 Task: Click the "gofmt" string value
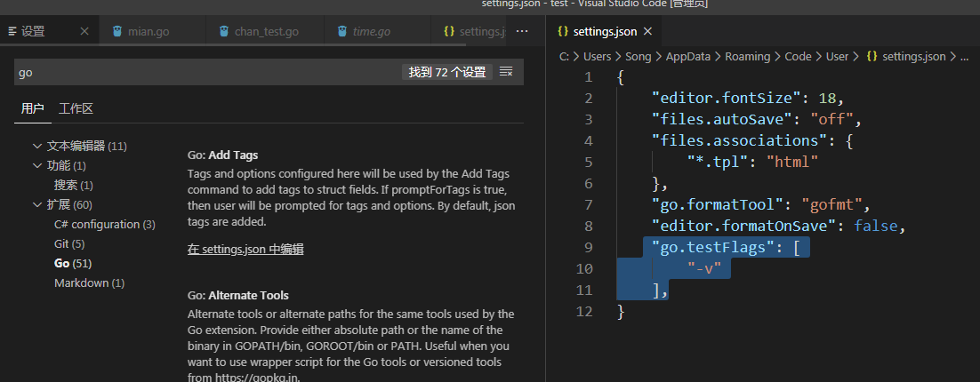[x=831, y=204]
